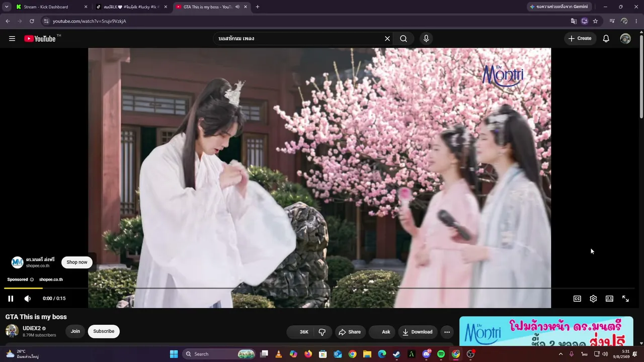
Task: Launch Firefox from taskbar
Action: click(x=308, y=354)
